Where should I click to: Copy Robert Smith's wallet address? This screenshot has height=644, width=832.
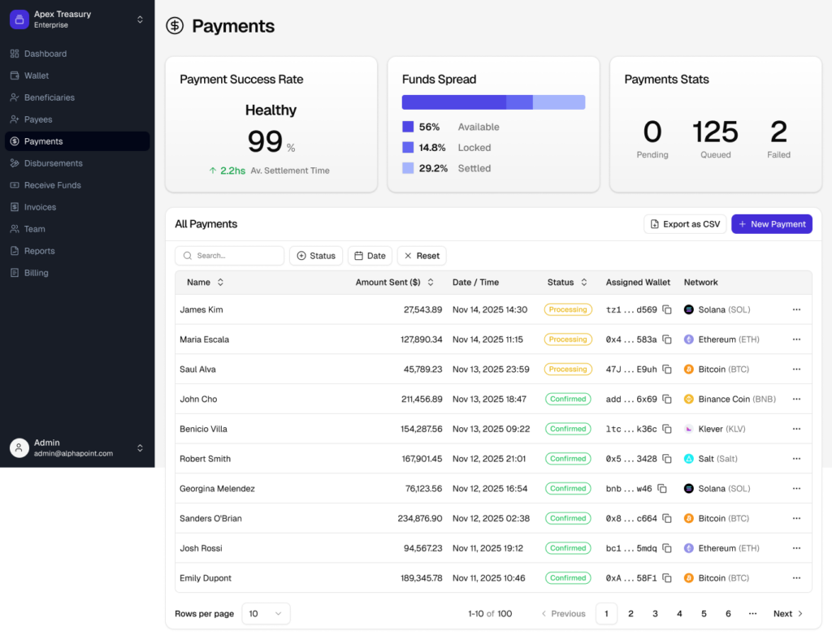pos(667,459)
